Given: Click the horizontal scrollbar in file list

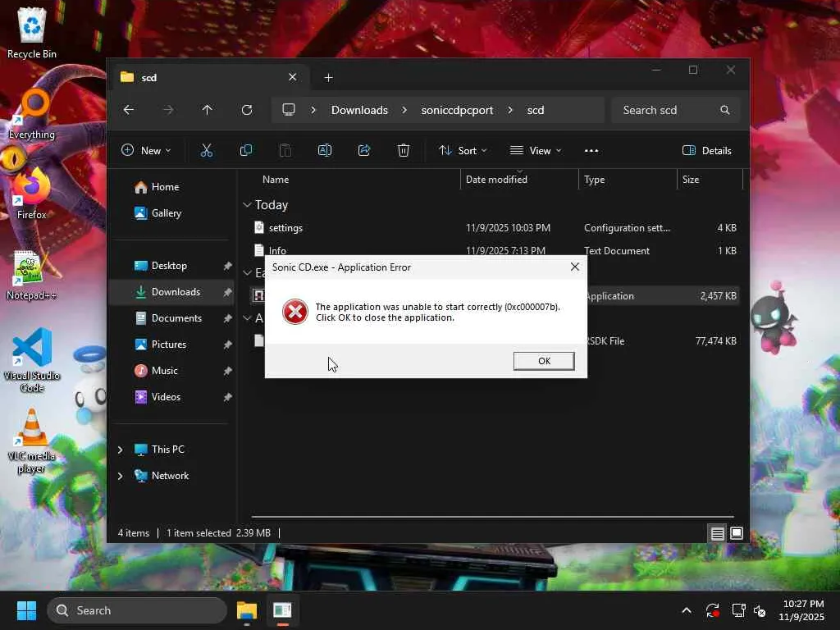Looking at the screenshot, I should [492, 517].
